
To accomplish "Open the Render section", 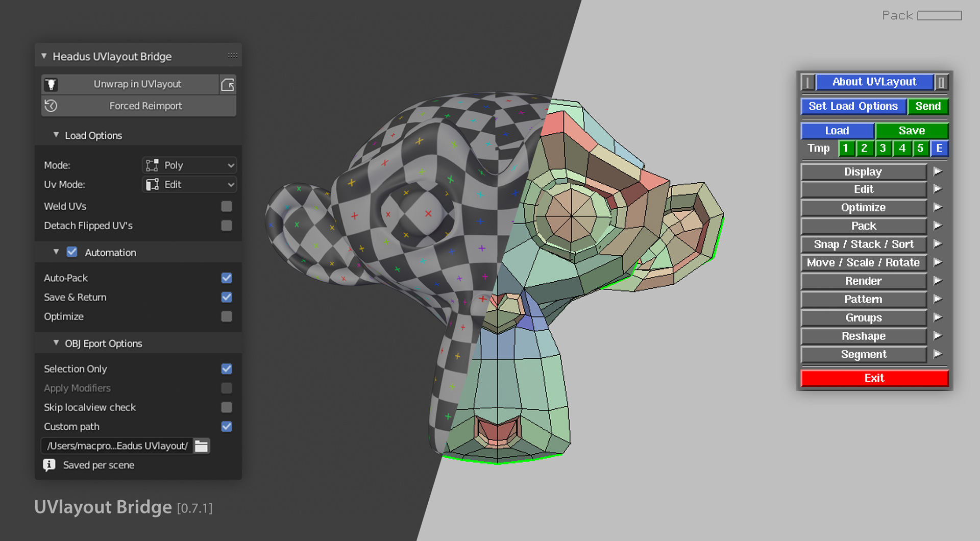I will pyautogui.click(x=864, y=281).
